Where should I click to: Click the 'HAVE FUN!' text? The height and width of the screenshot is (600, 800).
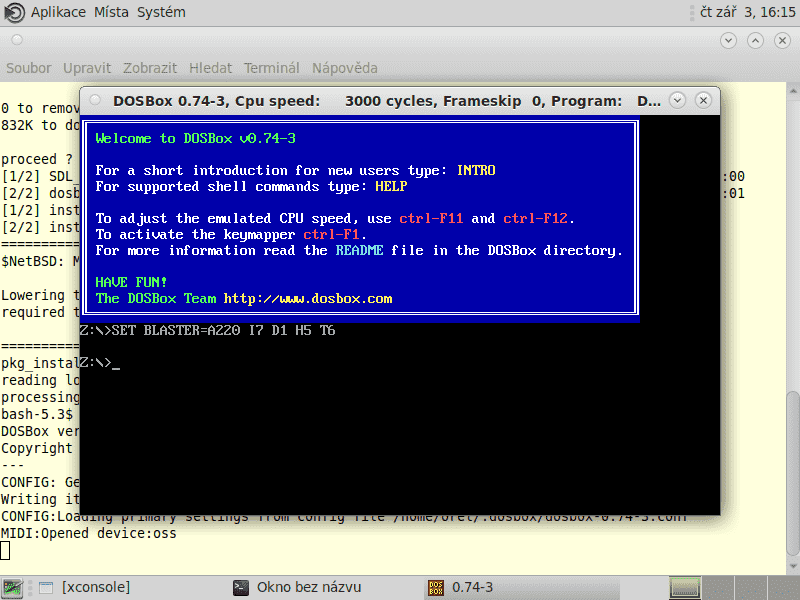click(131, 282)
